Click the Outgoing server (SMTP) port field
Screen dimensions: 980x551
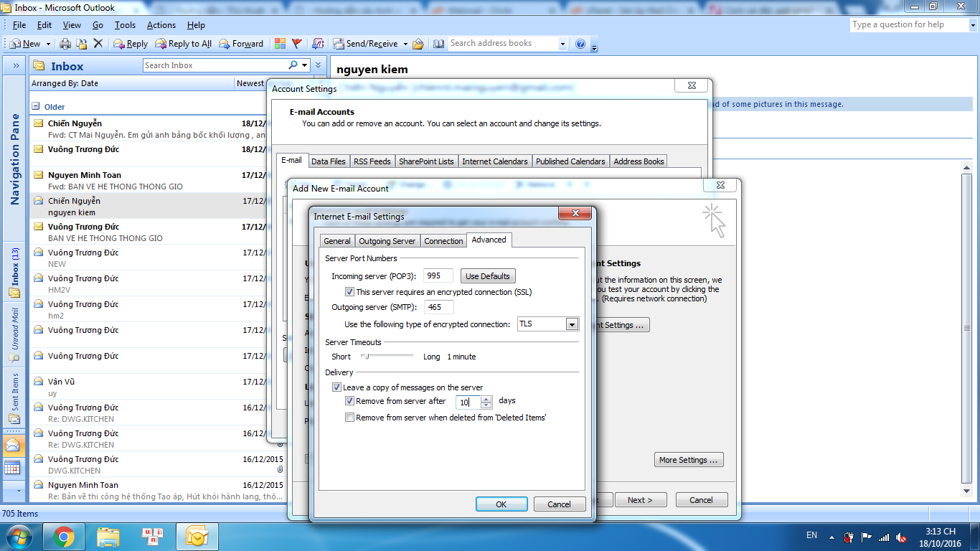[x=438, y=307]
